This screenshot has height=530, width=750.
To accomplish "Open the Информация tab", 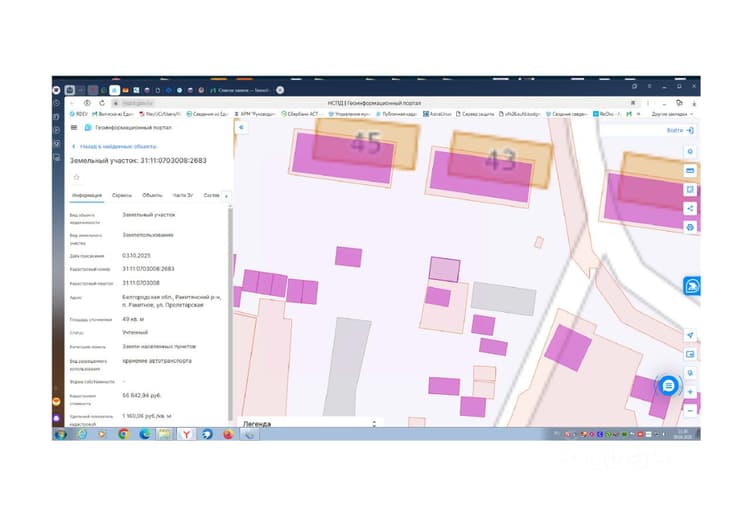I will [87, 195].
